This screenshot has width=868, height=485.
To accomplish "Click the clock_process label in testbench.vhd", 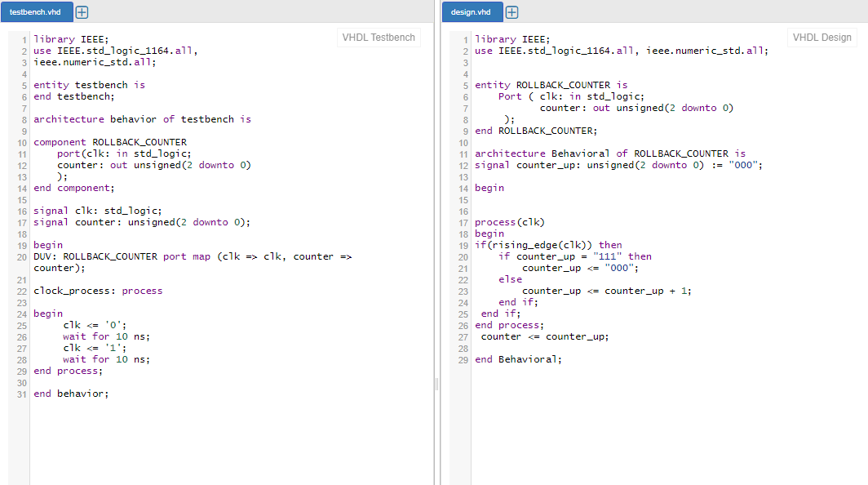I will [x=75, y=290].
